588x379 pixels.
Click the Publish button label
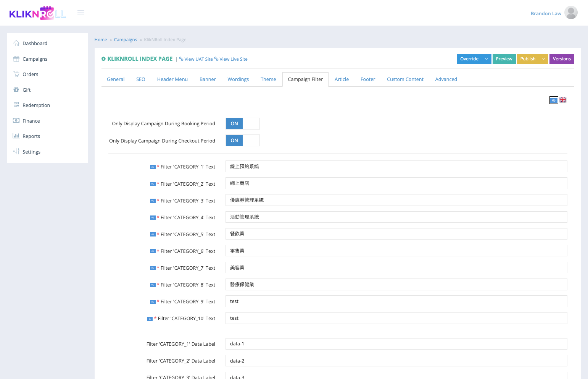(528, 59)
